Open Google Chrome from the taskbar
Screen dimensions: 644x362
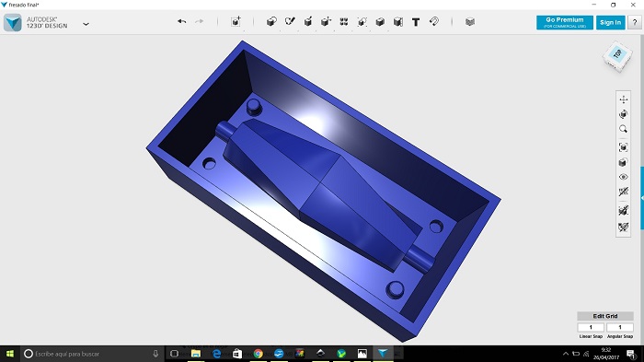coord(259,354)
